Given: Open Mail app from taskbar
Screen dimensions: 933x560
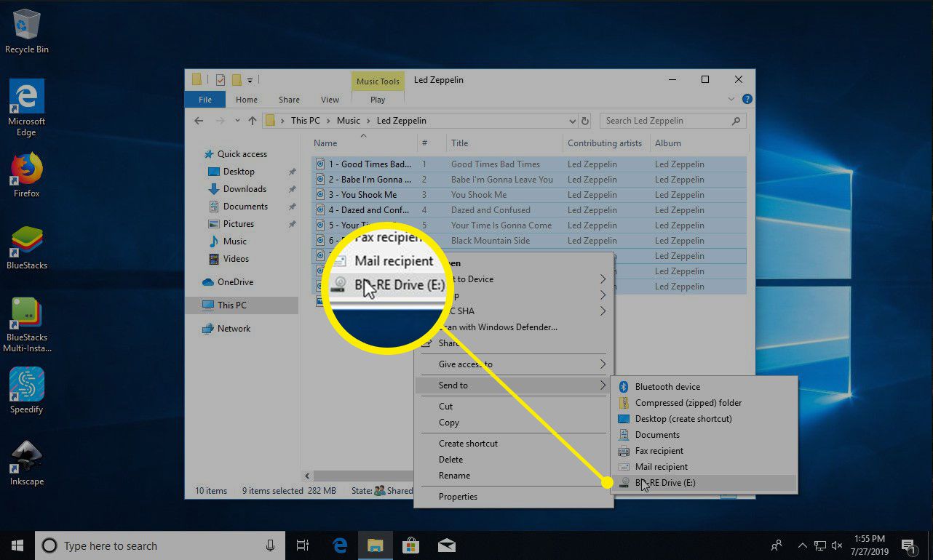Looking at the screenshot, I should click(446, 545).
